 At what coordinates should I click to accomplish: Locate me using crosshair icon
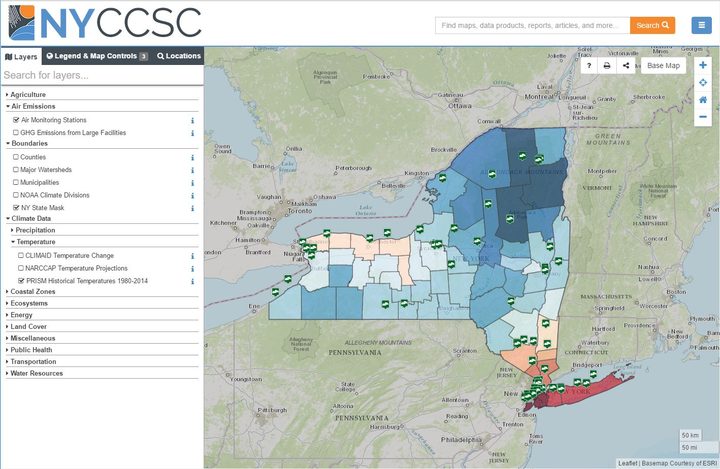point(703,83)
